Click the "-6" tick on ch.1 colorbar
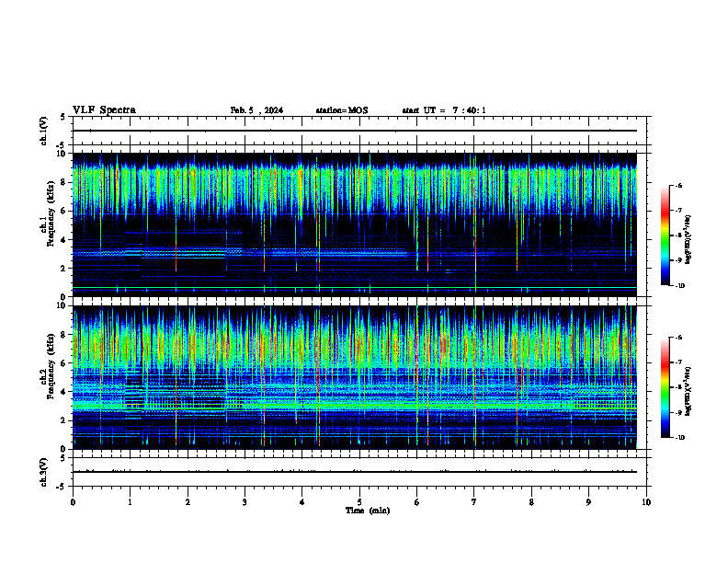728x563 pixels. [678, 186]
